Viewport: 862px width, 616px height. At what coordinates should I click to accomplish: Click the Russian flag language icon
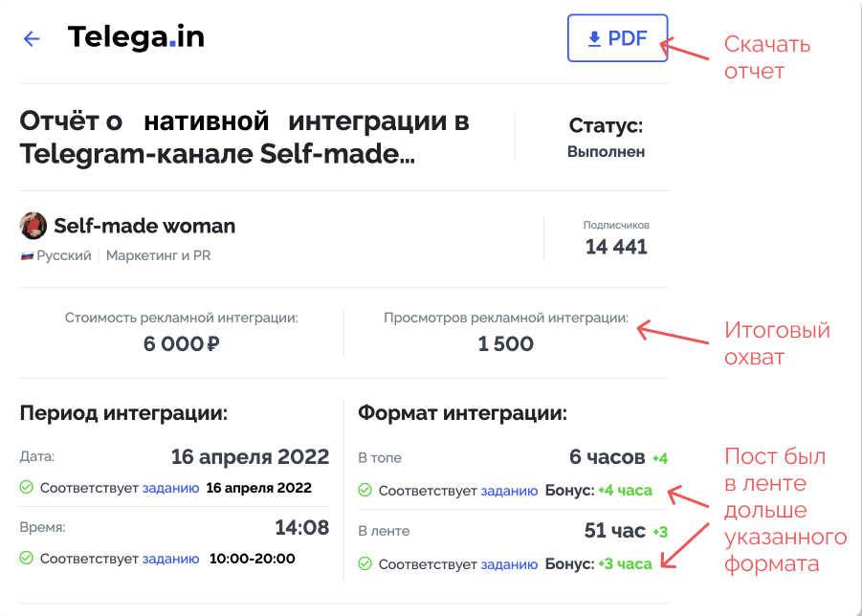(27, 256)
